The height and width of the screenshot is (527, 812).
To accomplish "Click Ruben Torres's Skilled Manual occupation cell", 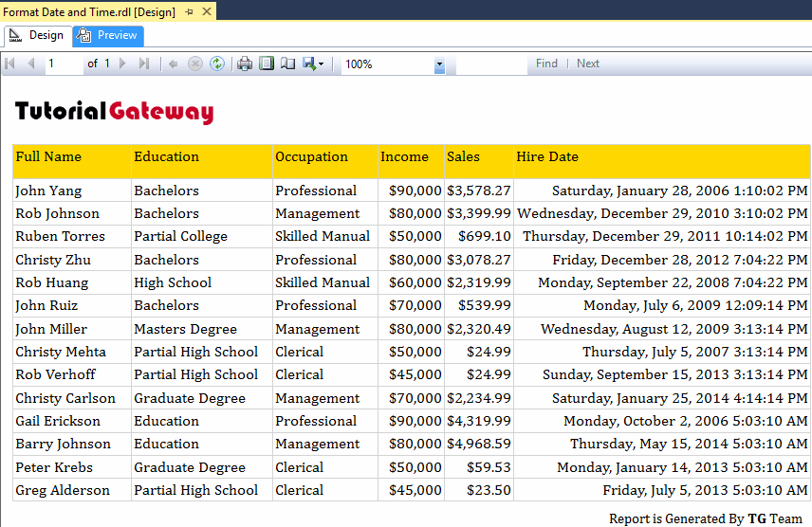I will coord(325,237).
